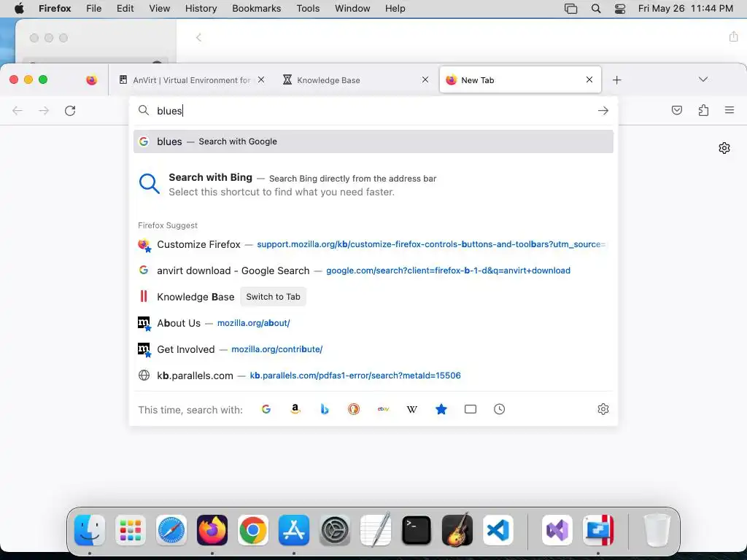Open the History menu in menu bar

[201, 9]
